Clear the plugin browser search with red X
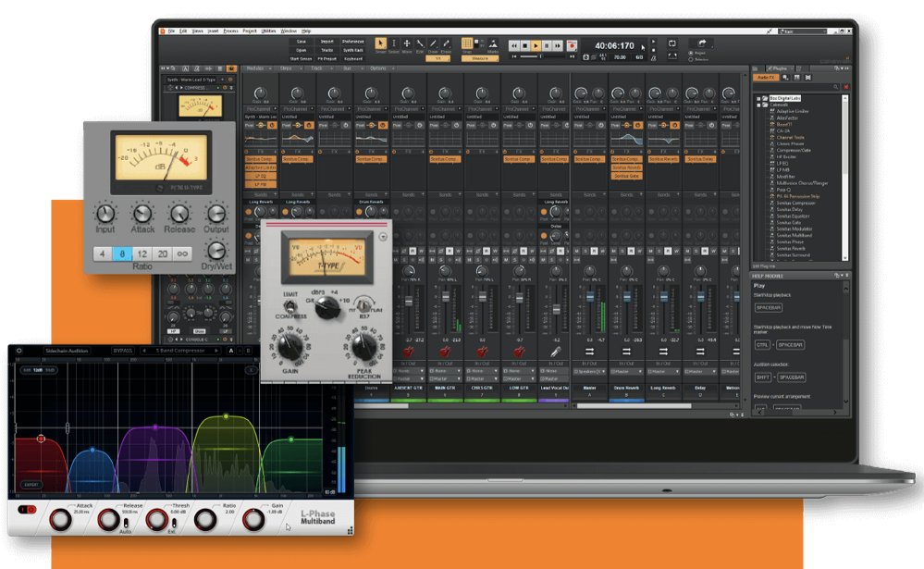This screenshot has width=924, height=569. click(x=846, y=87)
